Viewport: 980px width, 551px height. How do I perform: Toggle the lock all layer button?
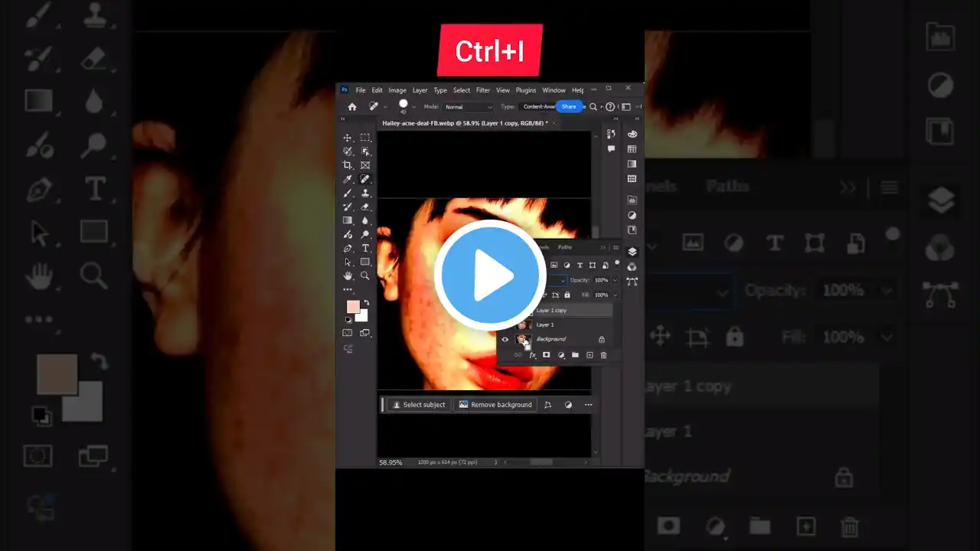[x=567, y=295]
